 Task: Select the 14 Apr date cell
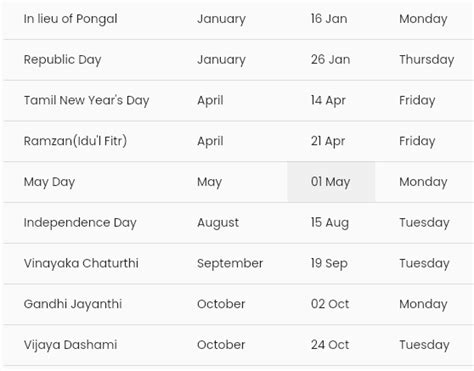(x=328, y=100)
